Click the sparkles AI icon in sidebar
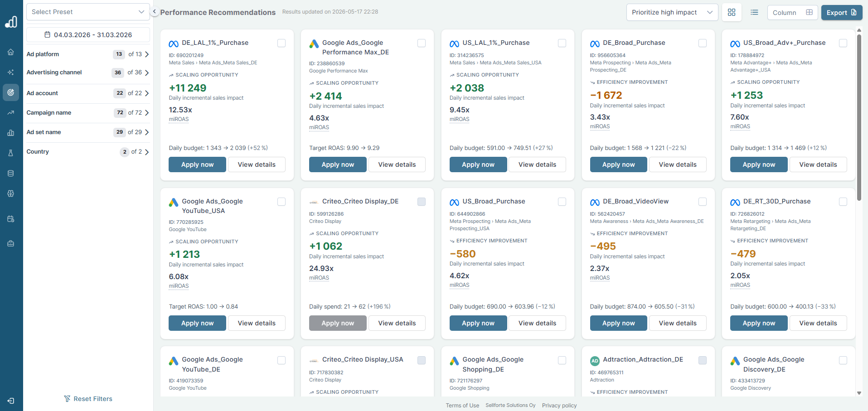 click(11, 72)
